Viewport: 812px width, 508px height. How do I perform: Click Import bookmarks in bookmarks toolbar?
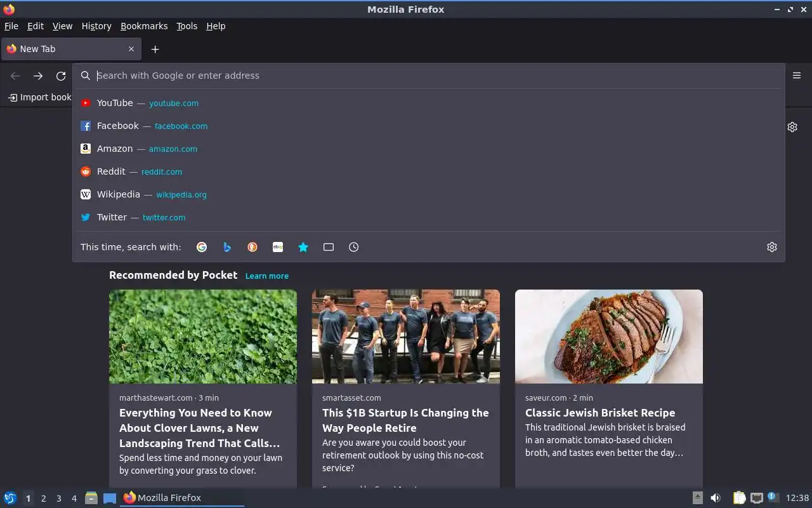[39, 97]
